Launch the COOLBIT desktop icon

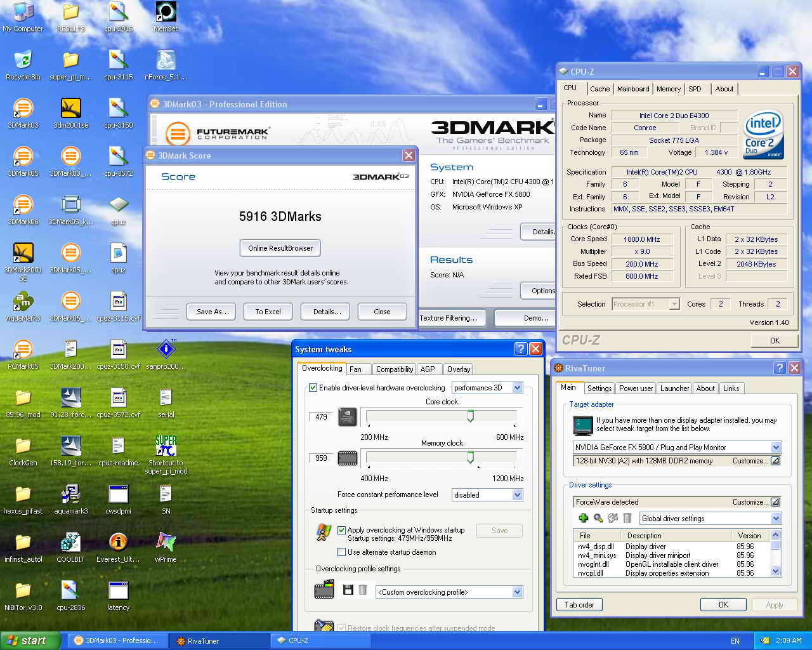point(70,548)
